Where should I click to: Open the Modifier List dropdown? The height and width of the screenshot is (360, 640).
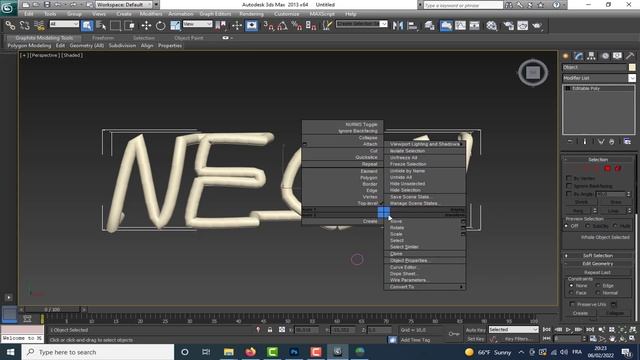point(599,78)
